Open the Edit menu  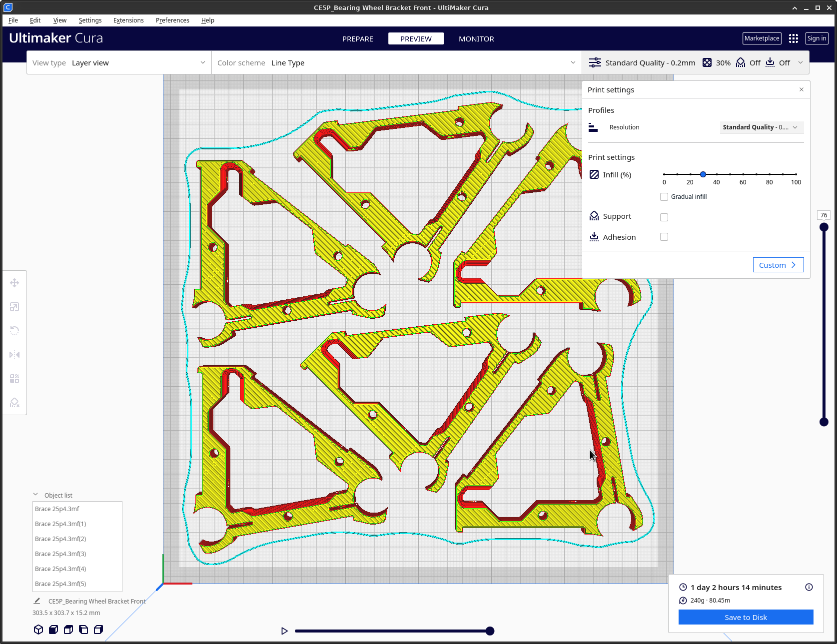click(35, 20)
